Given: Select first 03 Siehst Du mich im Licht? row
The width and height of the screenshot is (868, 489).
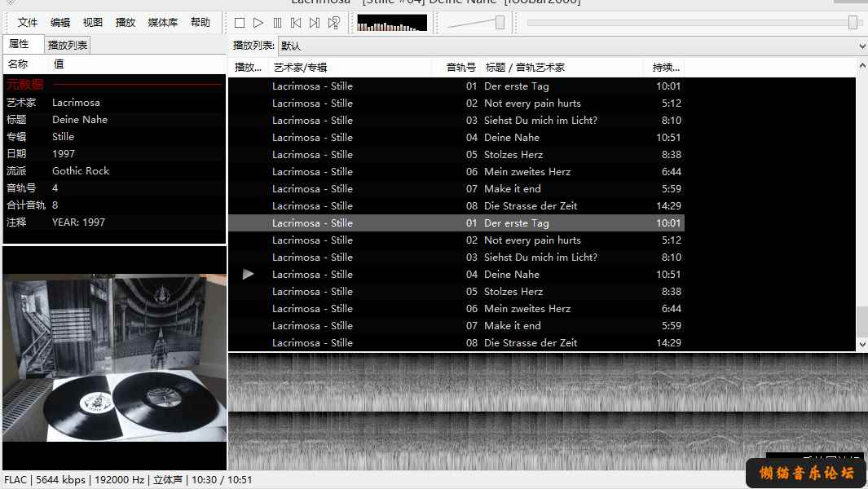Looking at the screenshot, I should coord(456,121).
